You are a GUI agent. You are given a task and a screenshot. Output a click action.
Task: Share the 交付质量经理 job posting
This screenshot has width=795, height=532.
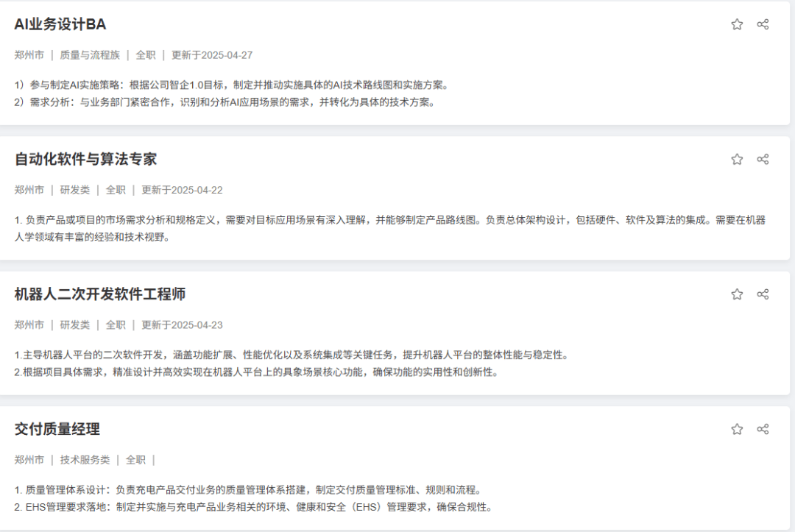pos(763,429)
